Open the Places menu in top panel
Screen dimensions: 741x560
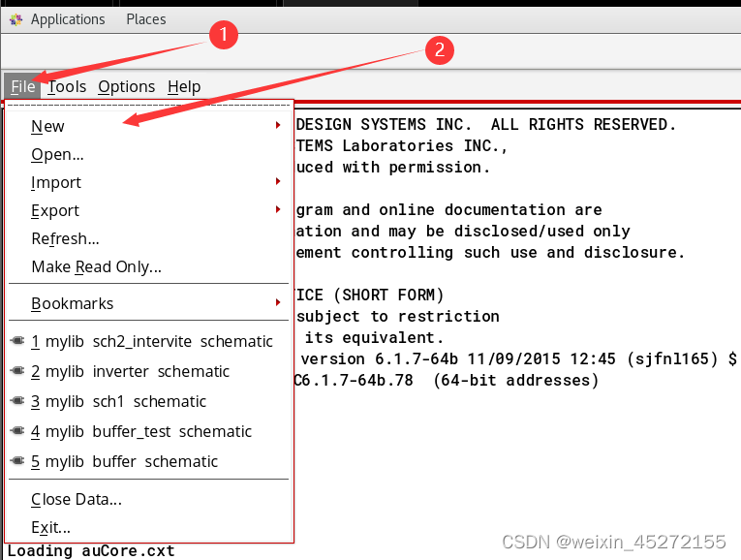coord(146,19)
